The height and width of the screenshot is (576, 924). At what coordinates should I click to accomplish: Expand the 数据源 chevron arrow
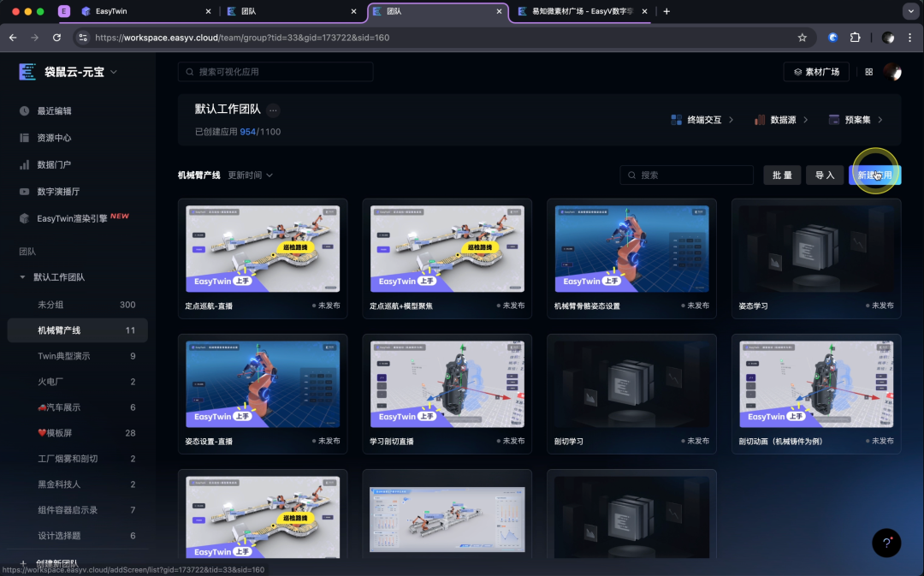pyautogui.click(x=806, y=120)
